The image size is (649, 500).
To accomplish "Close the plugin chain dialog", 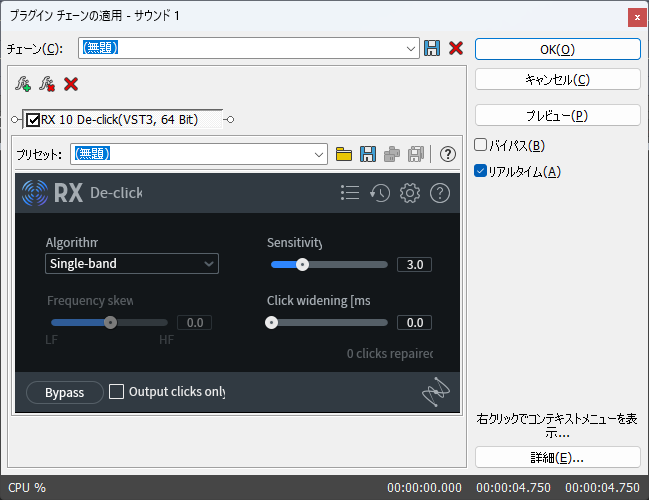I will 637,17.
